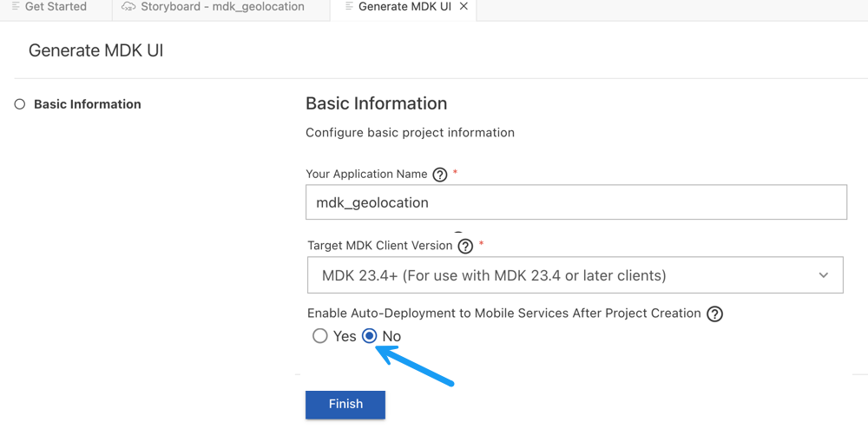The height and width of the screenshot is (429, 868).
Task: Activate the Generate MDK UI tab label
Action: point(404,7)
